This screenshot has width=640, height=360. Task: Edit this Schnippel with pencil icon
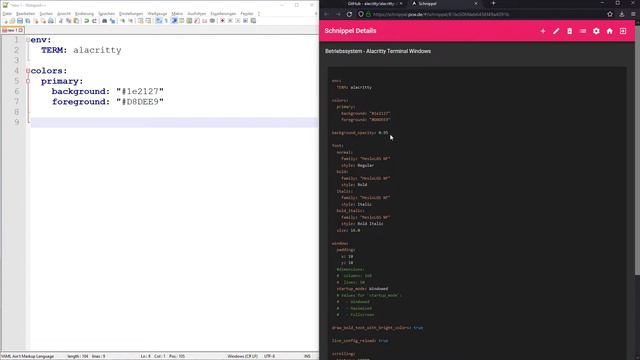(x=556, y=31)
